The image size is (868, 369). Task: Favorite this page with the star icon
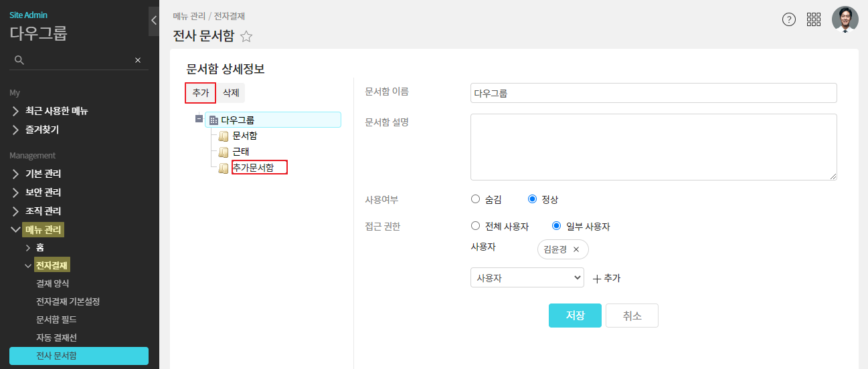click(246, 37)
